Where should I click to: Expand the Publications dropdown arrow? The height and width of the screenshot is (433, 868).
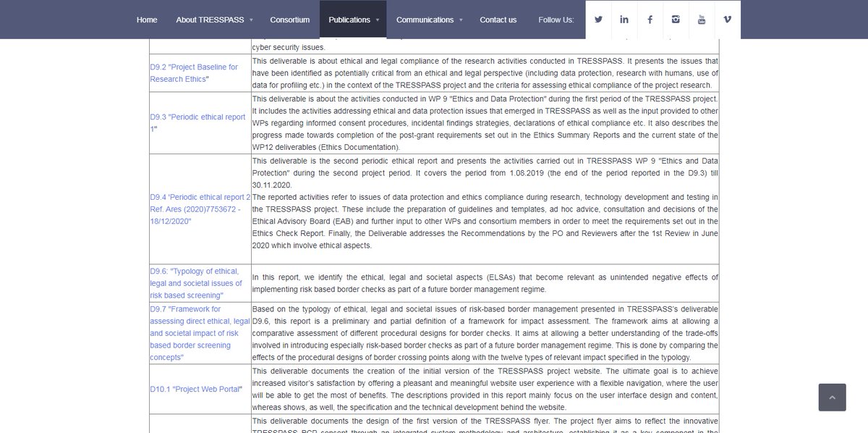click(x=378, y=20)
